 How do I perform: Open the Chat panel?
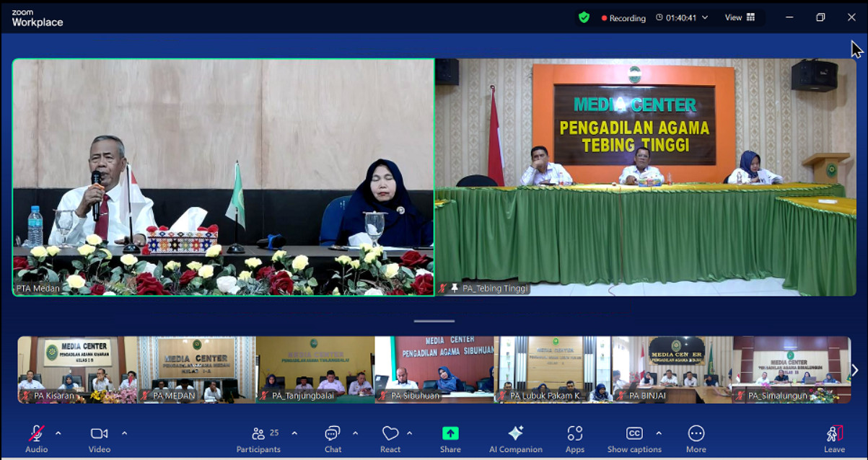tap(333, 438)
